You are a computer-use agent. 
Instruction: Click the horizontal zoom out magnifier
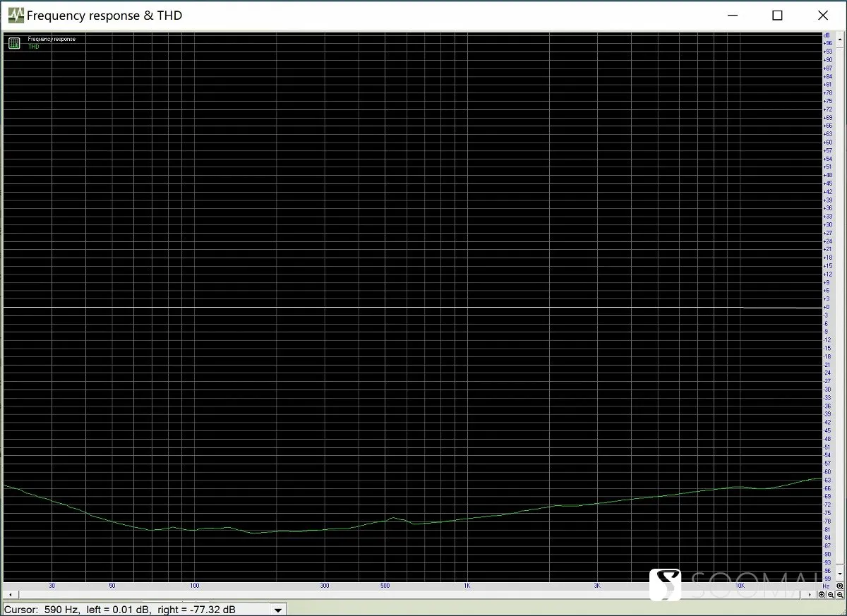[x=831, y=595]
